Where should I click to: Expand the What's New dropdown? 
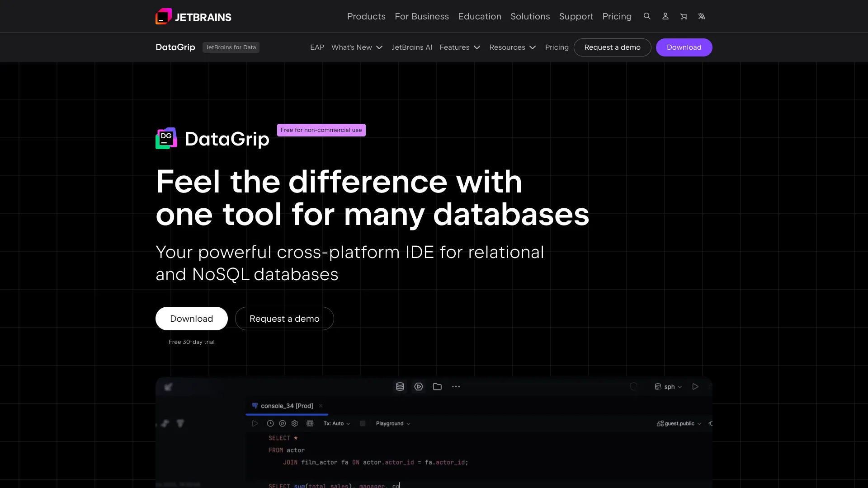tap(357, 47)
